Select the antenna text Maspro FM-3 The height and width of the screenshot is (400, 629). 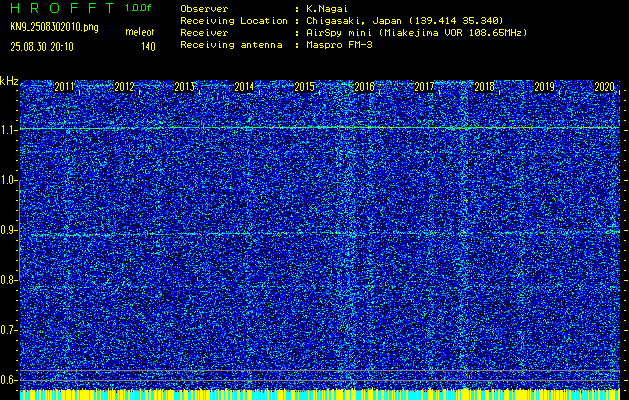coord(339,45)
